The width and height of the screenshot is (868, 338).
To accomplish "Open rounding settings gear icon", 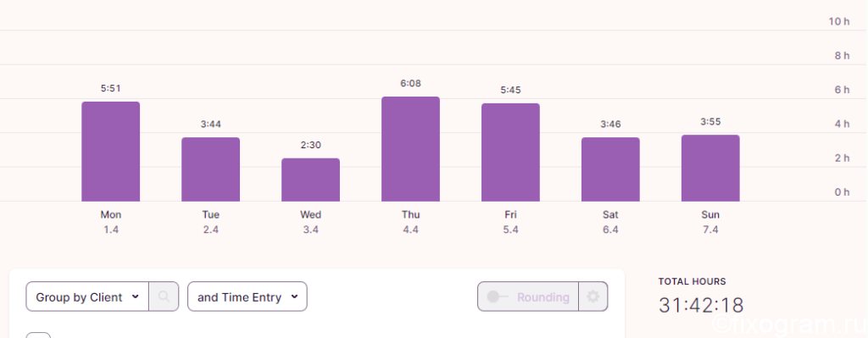I will pyautogui.click(x=593, y=296).
